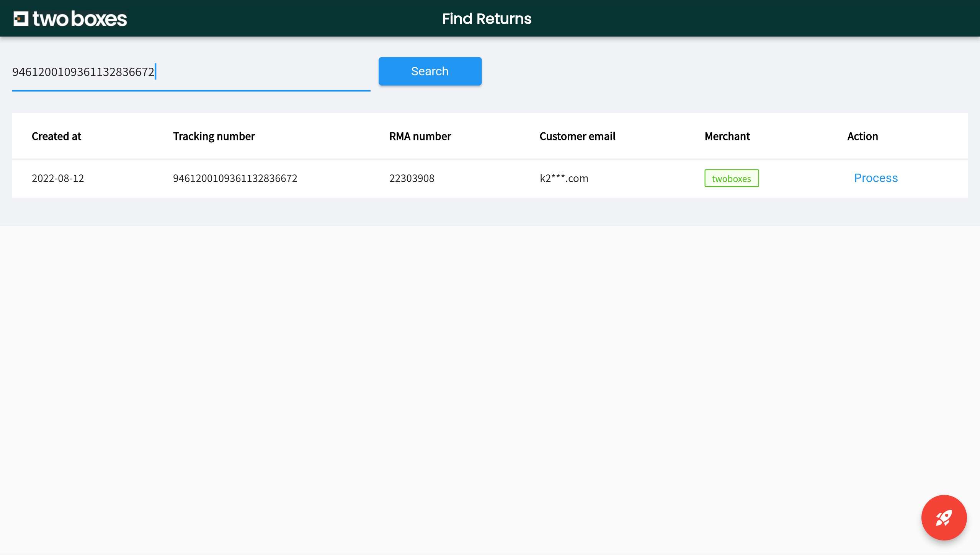
Task: Click the Customer email column header
Action: click(577, 136)
